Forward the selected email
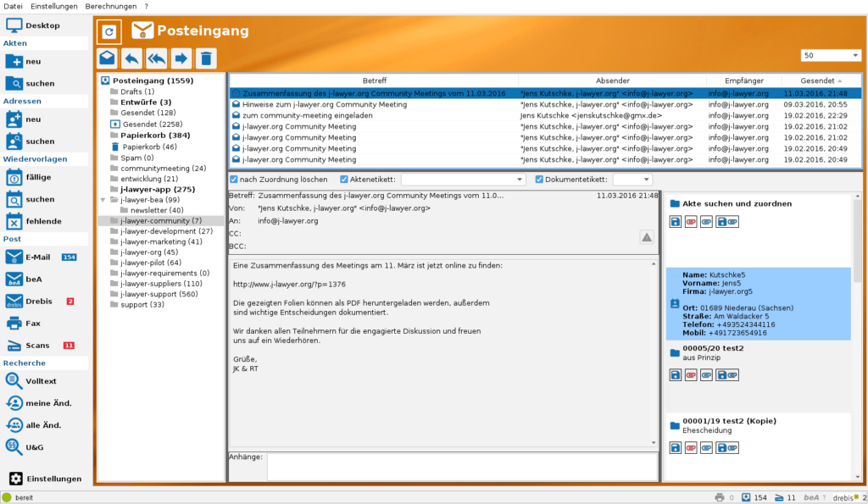 click(181, 58)
